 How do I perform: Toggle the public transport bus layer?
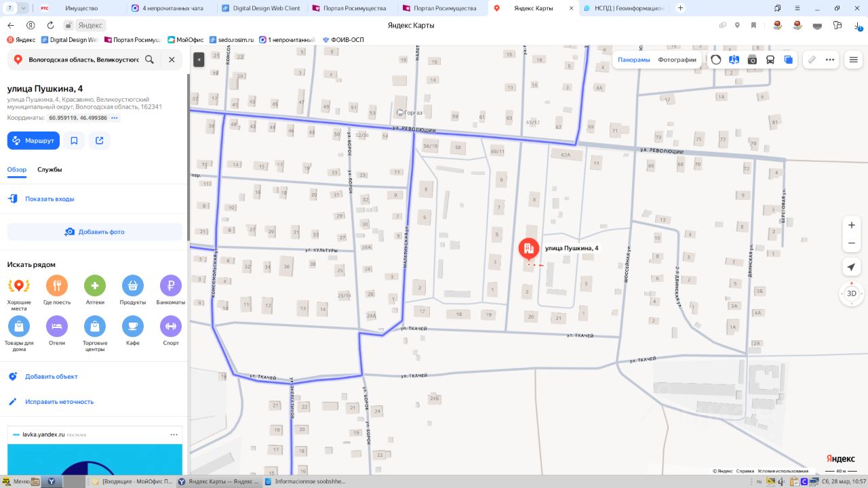coord(770,60)
